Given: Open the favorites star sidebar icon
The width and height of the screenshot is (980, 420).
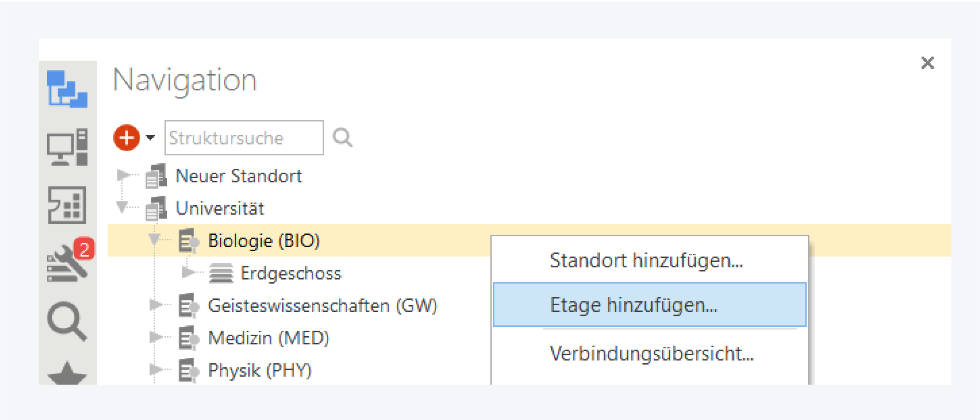Looking at the screenshot, I should click(x=67, y=373).
